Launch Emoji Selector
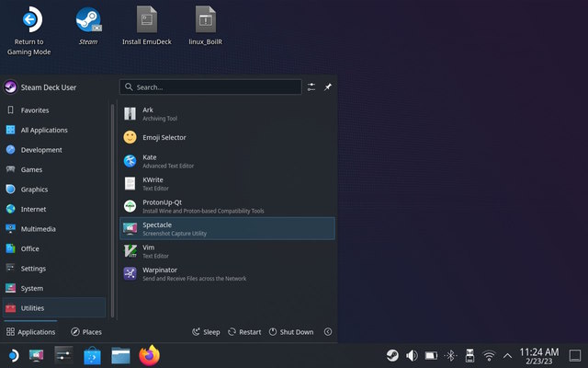 click(227, 137)
